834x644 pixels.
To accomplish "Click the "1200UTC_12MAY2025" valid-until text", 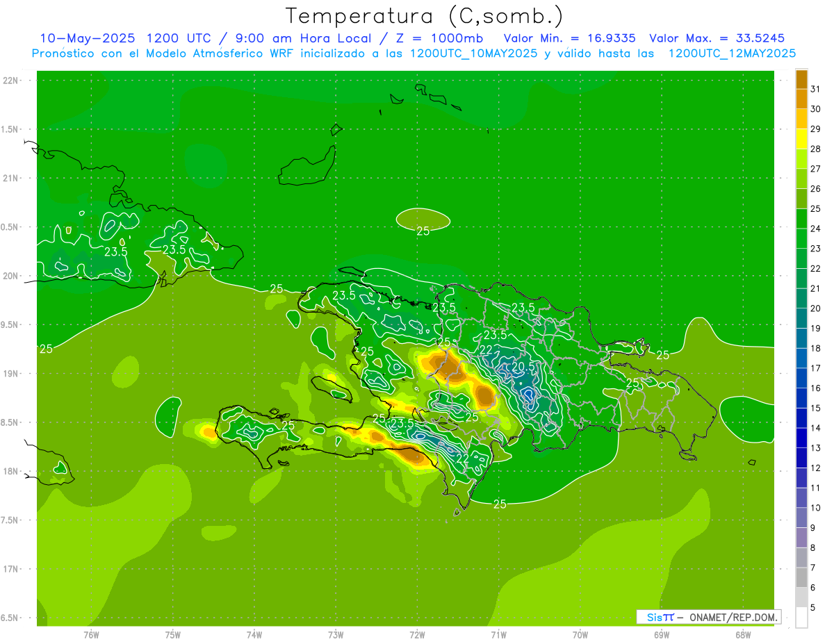I will pyautogui.click(x=732, y=53).
